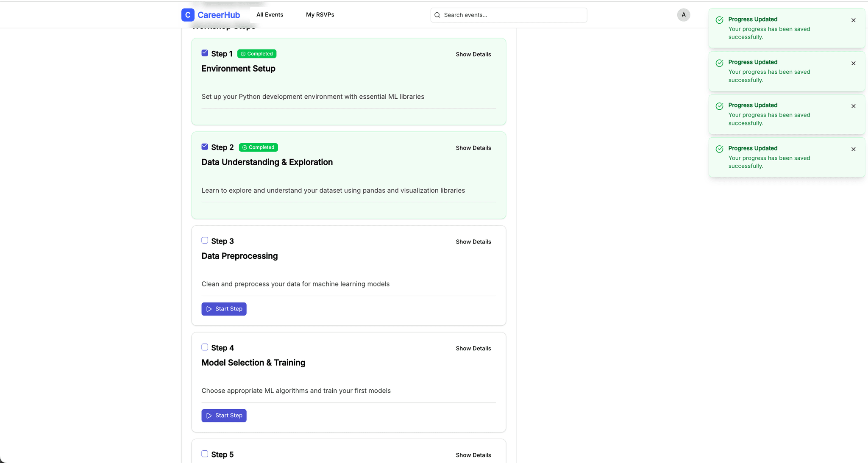
Task: Click the Completed badge on Step 2
Action: (258, 147)
